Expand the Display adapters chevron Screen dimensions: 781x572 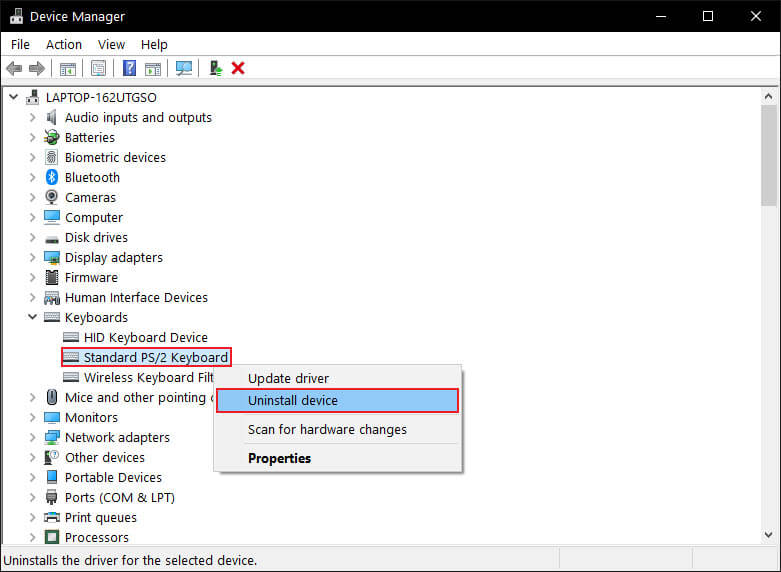(x=32, y=258)
